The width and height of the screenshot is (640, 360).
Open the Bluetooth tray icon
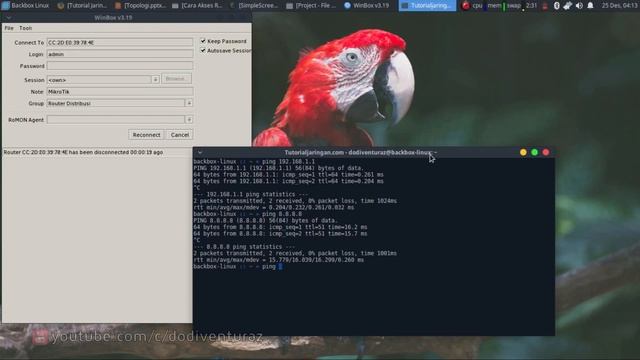pos(556,5)
